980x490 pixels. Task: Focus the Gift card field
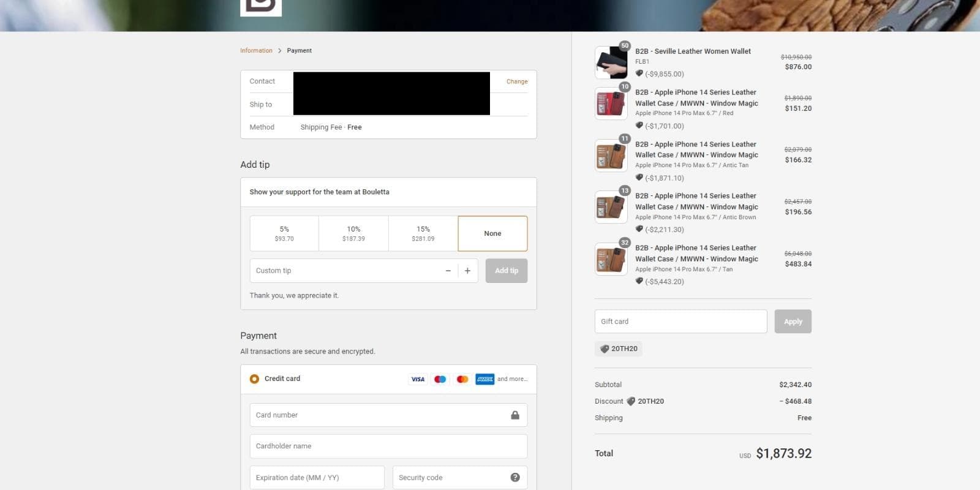click(680, 322)
